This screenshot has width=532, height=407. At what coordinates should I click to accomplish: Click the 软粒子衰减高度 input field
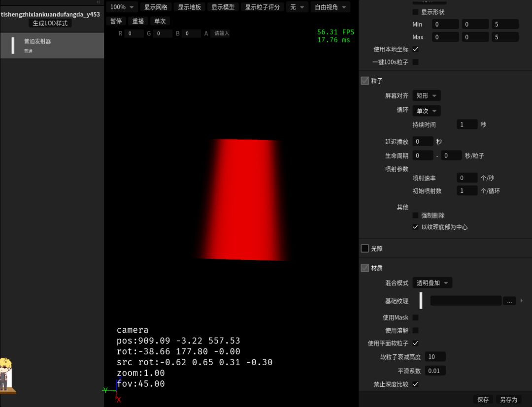point(435,357)
